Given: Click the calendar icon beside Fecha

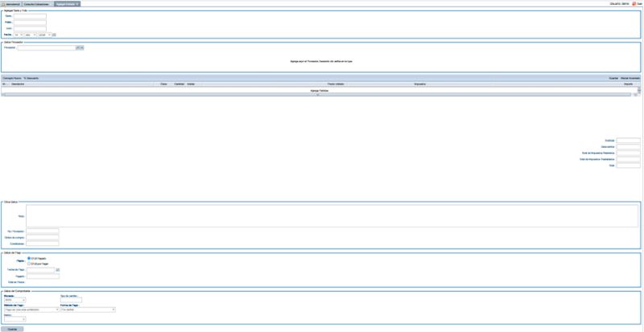Looking at the screenshot, I should (x=54, y=35).
